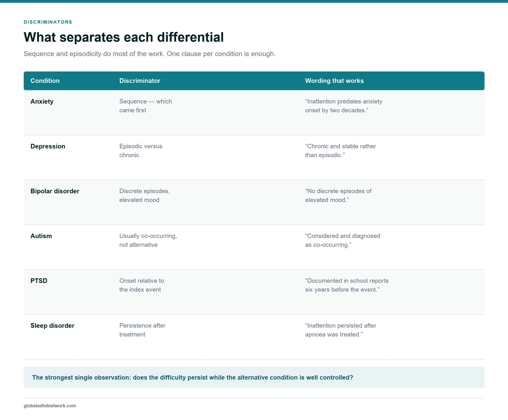The width and height of the screenshot is (508, 420).
Task: Click the 'Condition' column header
Action: [45, 81]
